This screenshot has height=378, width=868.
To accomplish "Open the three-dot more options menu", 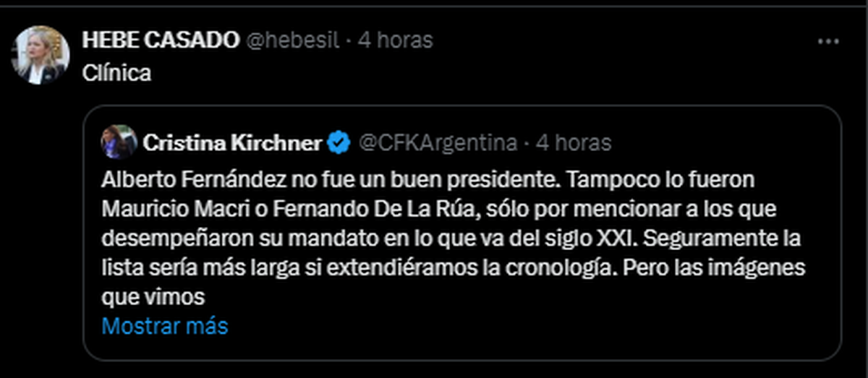I will pos(827,42).
